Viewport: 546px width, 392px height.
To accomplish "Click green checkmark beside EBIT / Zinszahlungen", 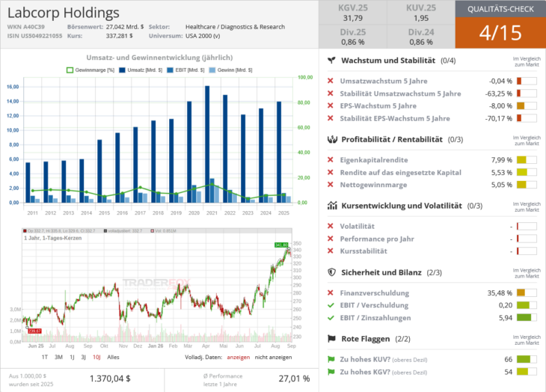I will tap(331, 318).
